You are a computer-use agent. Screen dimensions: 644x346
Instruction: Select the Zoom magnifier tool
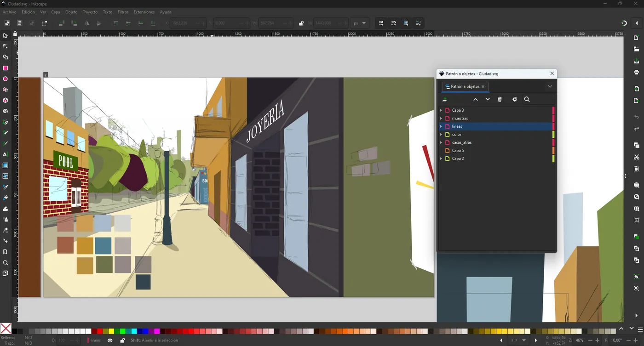click(6, 263)
